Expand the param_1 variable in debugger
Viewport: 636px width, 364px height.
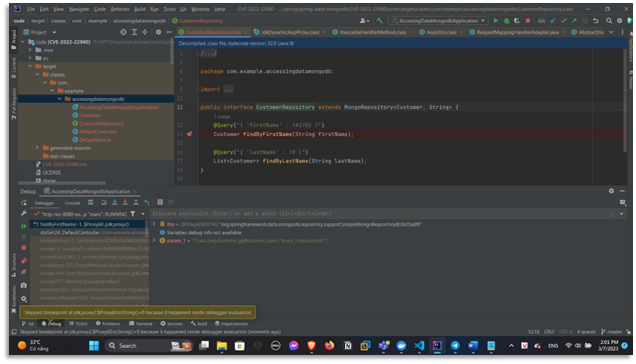(x=154, y=241)
